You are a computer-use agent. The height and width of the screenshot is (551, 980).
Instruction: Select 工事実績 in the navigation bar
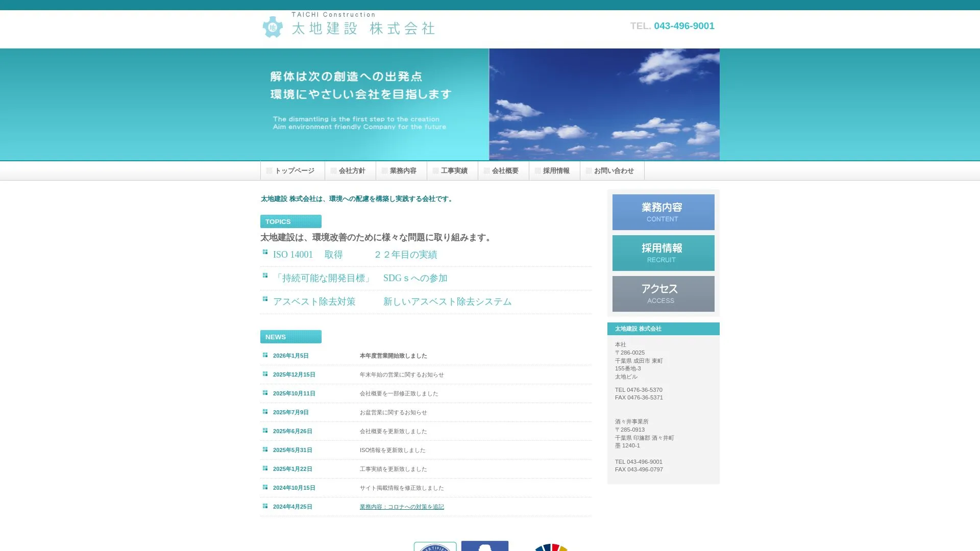(452, 171)
